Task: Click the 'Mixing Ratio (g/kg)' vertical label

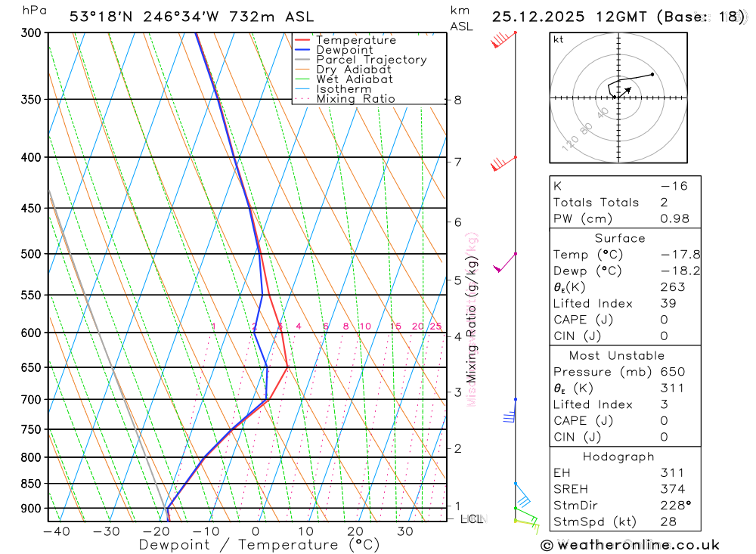Action: pos(471,320)
